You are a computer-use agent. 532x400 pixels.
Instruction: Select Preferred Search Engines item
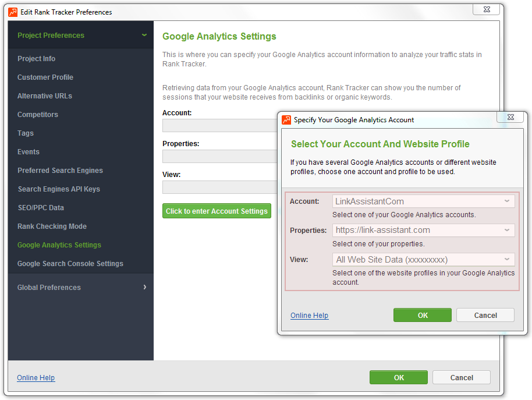tap(60, 171)
